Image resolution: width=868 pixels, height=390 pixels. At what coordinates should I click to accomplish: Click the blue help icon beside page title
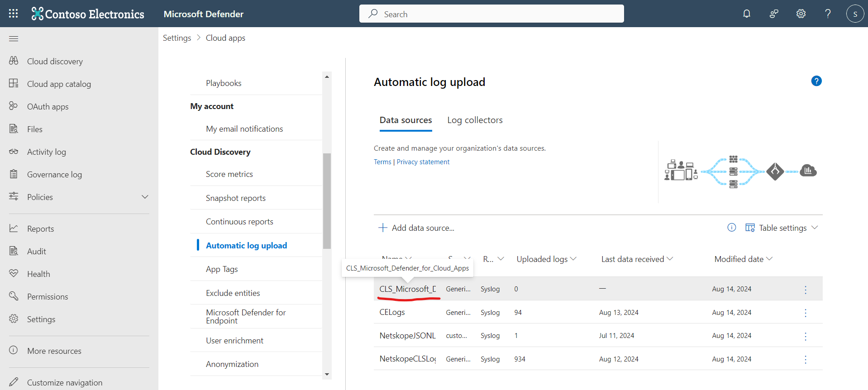click(x=816, y=81)
